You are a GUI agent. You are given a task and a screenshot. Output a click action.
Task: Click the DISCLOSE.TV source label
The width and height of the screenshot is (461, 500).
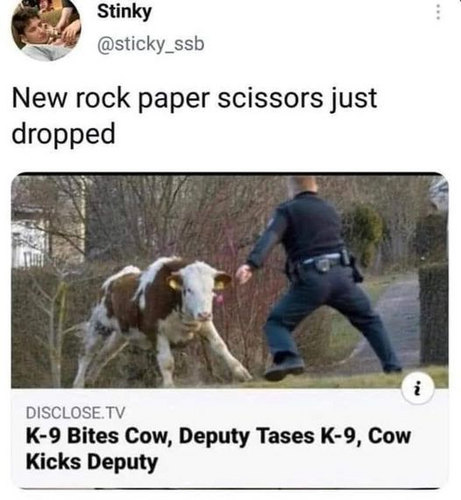[x=75, y=413]
